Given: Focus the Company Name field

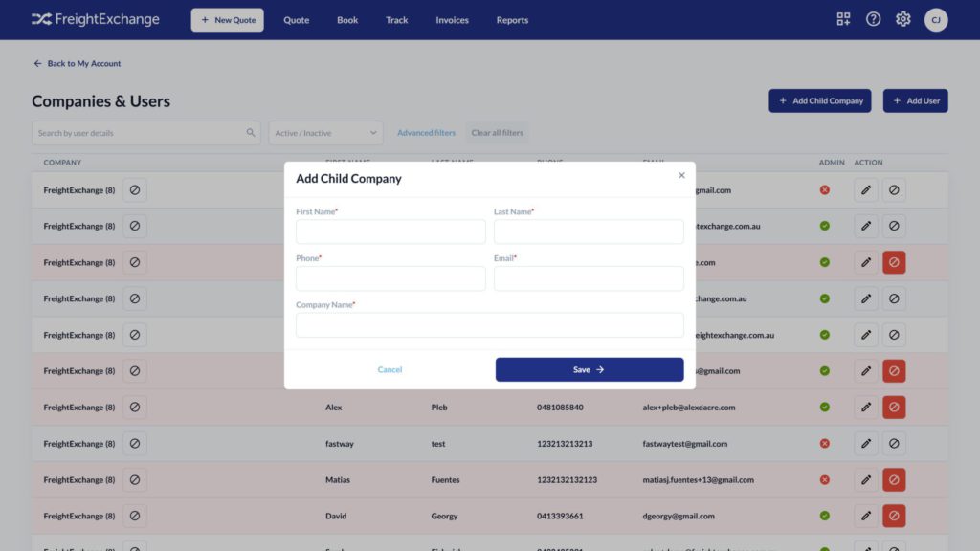Looking at the screenshot, I should tap(490, 325).
